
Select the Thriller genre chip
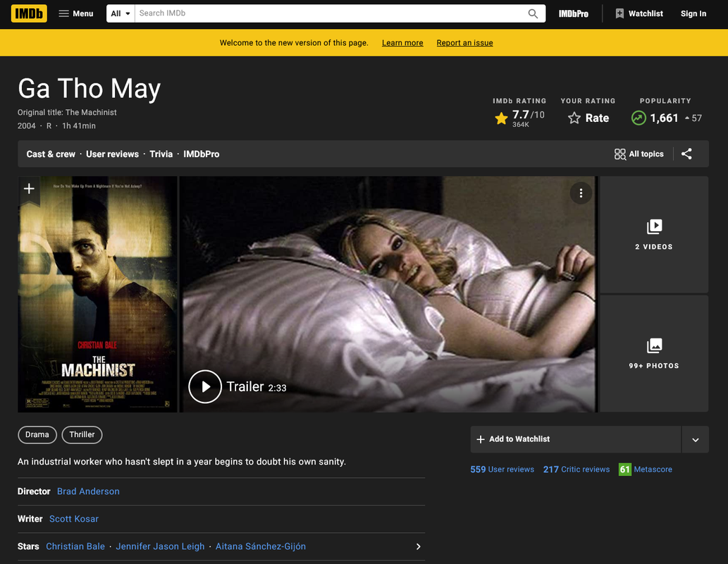click(82, 435)
